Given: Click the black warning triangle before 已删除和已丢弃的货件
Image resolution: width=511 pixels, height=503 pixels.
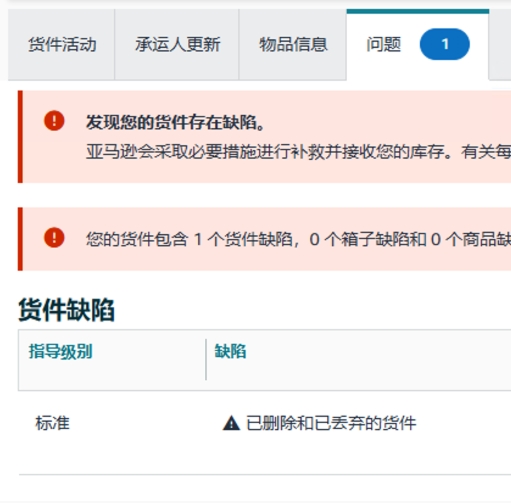Looking at the screenshot, I should (231, 423).
